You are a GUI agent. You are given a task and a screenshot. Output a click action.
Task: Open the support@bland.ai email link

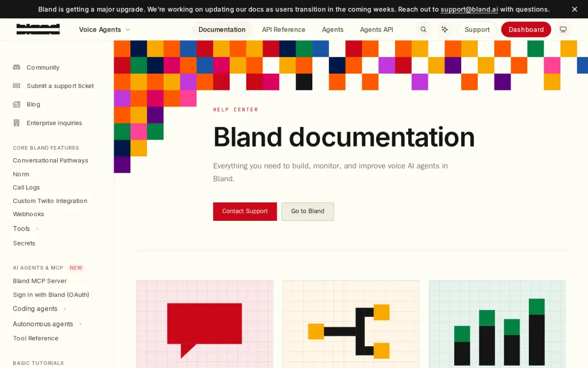click(x=469, y=9)
